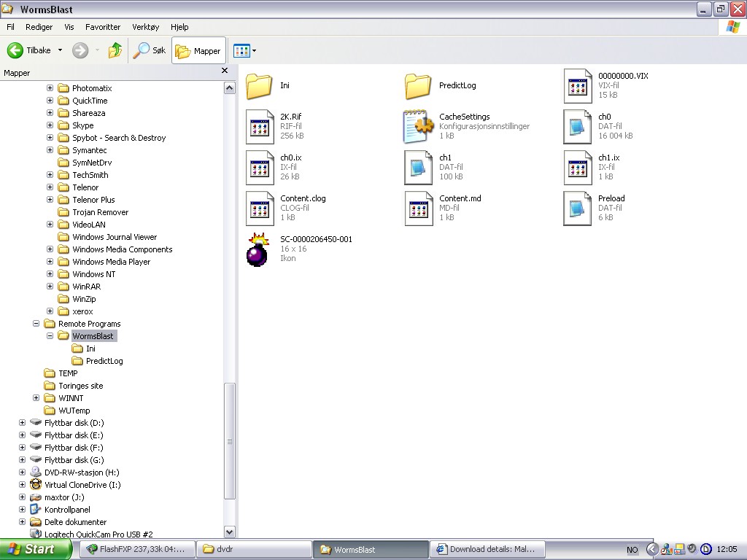This screenshot has height=560, width=747.
Task: Expand the QuickTime folder node
Action: point(50,100)
